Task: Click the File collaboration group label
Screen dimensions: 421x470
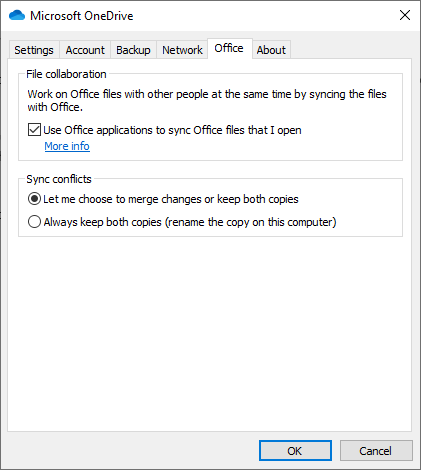Action: pos(66,74)
